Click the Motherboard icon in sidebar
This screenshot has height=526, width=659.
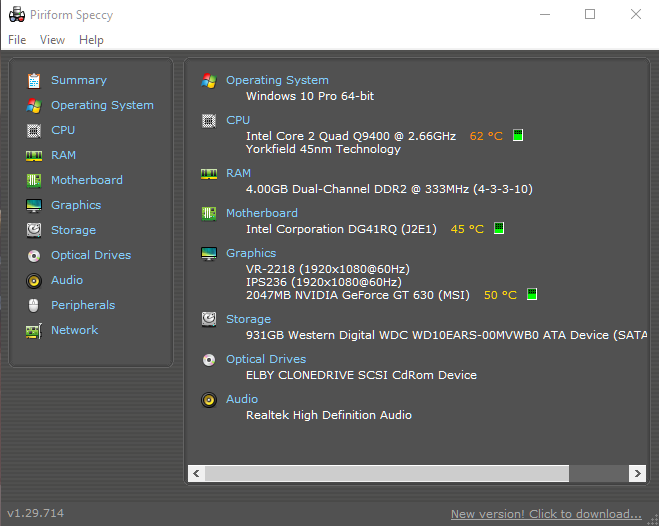pos(34,181)
